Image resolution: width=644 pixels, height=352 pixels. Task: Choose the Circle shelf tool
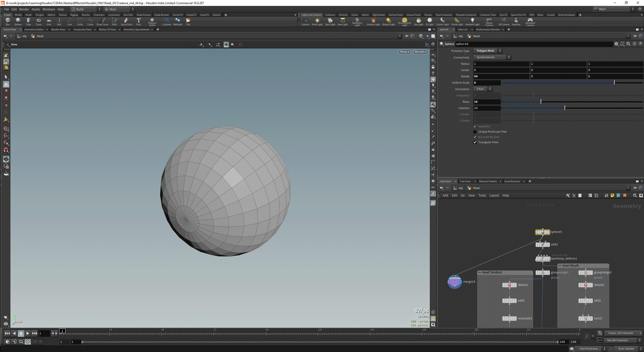tap(80, 22)
